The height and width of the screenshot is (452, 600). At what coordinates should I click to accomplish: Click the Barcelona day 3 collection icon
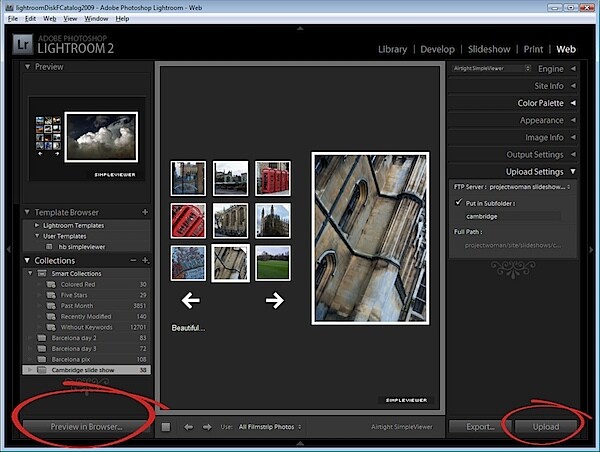(x=42, y=349)
